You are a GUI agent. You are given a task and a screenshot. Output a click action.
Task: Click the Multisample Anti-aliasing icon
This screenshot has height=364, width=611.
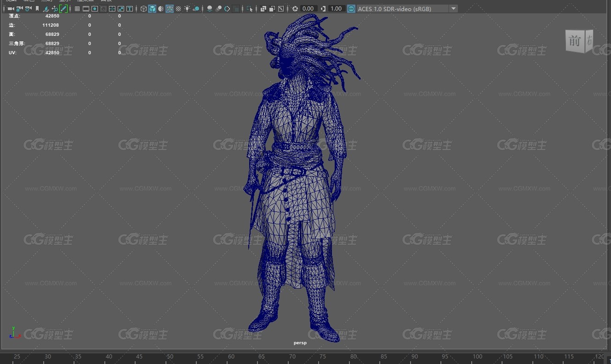(227, 9)
